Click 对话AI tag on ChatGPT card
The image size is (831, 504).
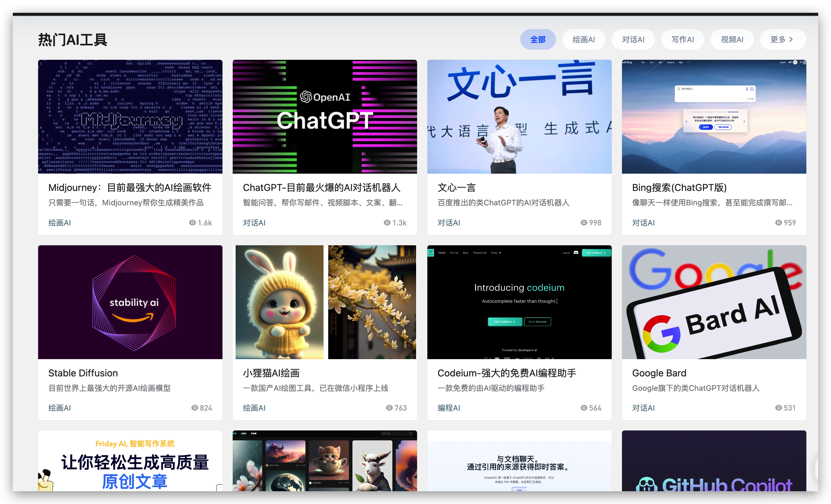[x=254, y=223]
